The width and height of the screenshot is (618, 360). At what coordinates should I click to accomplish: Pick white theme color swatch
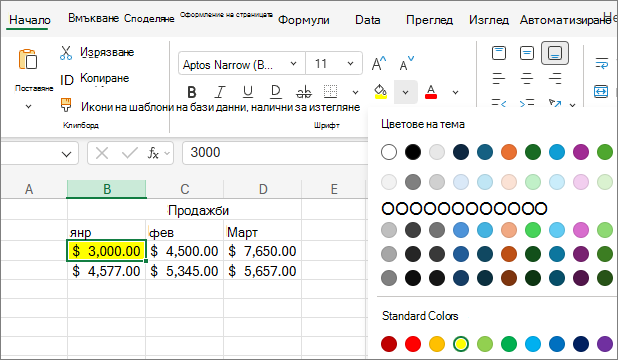389,152
